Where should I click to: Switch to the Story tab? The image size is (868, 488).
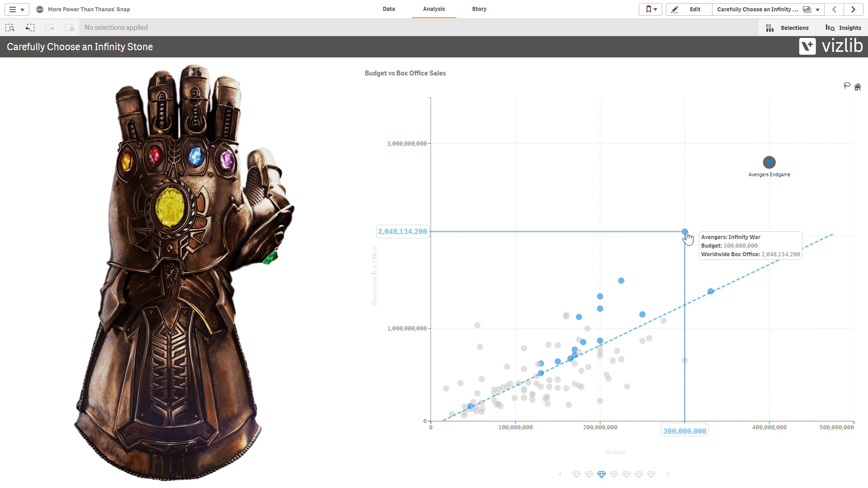479,9
